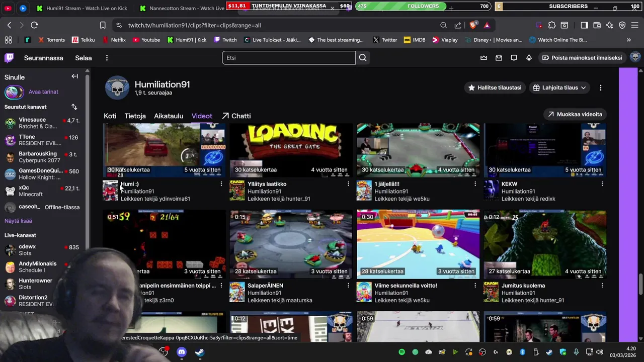Open Steam from the taskbar
Screen dimensions: 644x362
(200, 352)
